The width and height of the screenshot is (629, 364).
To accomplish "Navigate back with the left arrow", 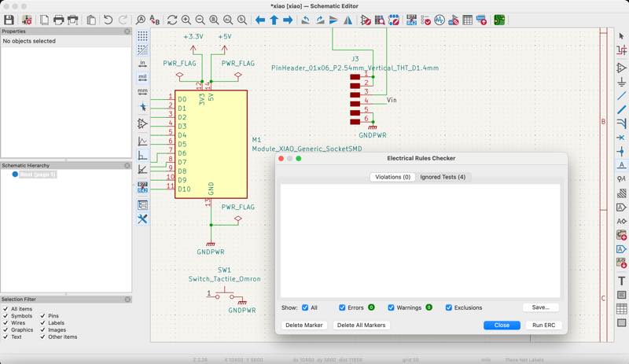I will (260, 20).
